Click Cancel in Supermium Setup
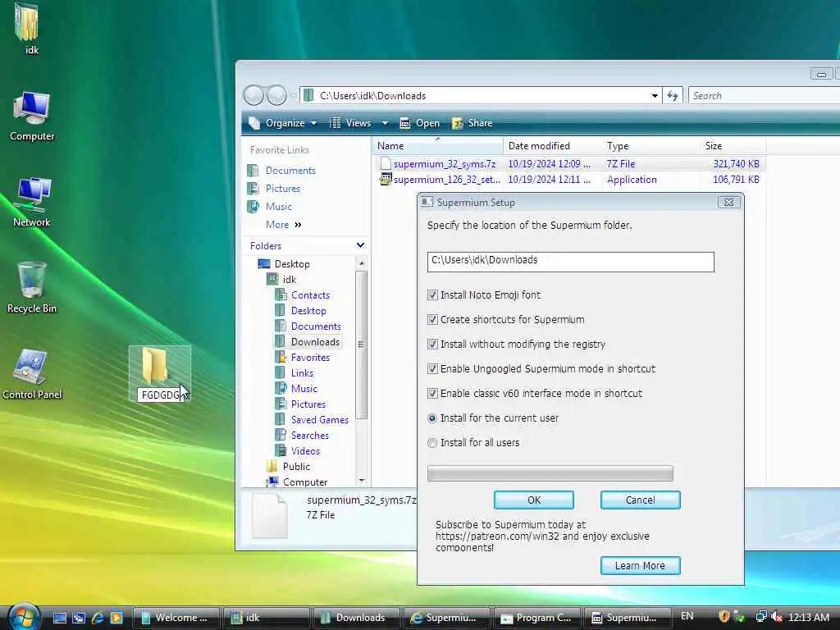This screenshot has height=630, width=840. (640, 500)
